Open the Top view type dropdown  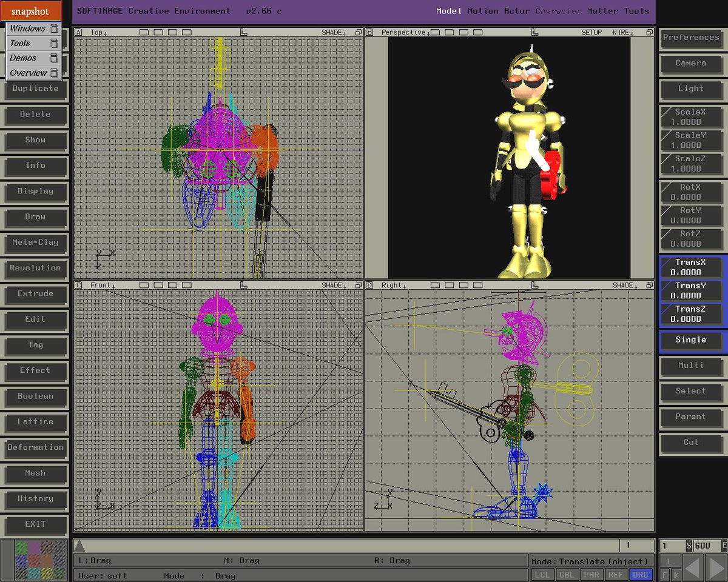99,32
